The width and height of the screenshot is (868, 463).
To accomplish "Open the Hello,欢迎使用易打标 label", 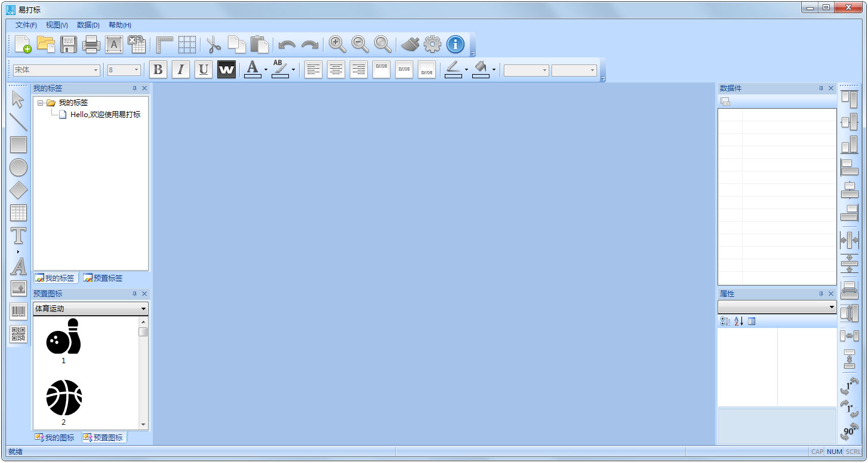I will 105,115.
